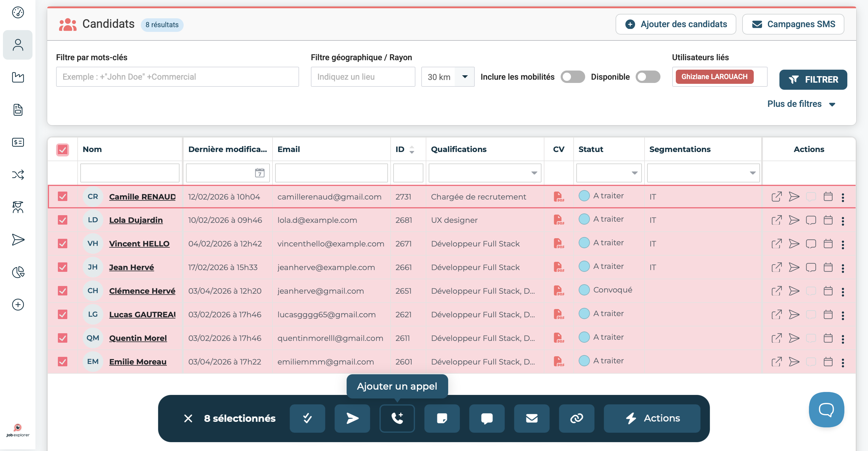Untick the select-all header checkbox
The image size is (868, 451).
(62, 150)
